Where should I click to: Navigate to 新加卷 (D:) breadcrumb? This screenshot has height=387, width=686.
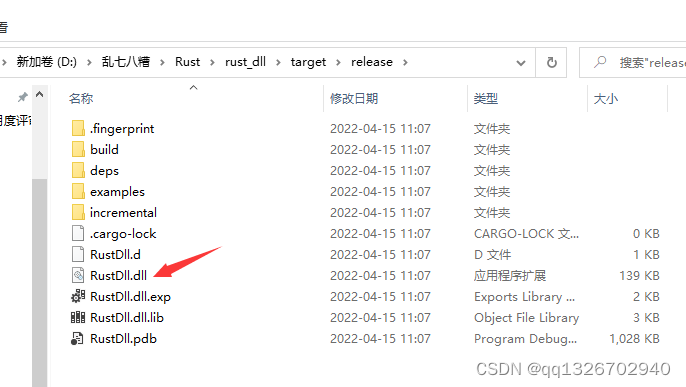[x=46, y=62]
